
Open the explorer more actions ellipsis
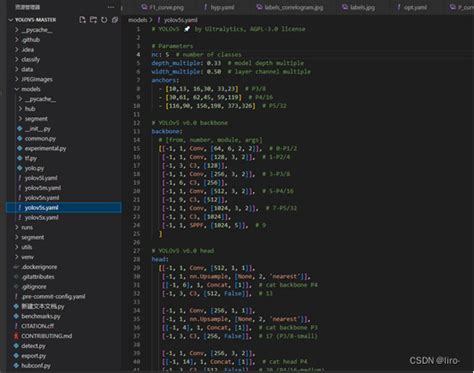pos(111,7)
